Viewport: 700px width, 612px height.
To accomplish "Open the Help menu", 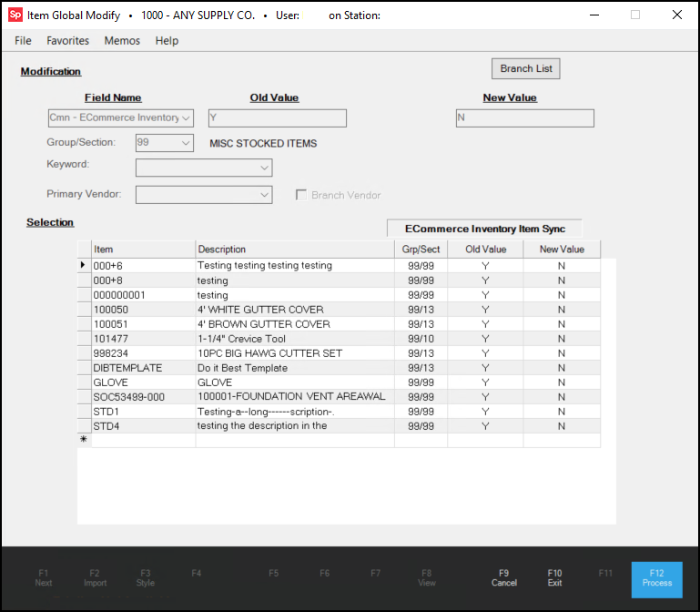I will [x=167, y=41].
